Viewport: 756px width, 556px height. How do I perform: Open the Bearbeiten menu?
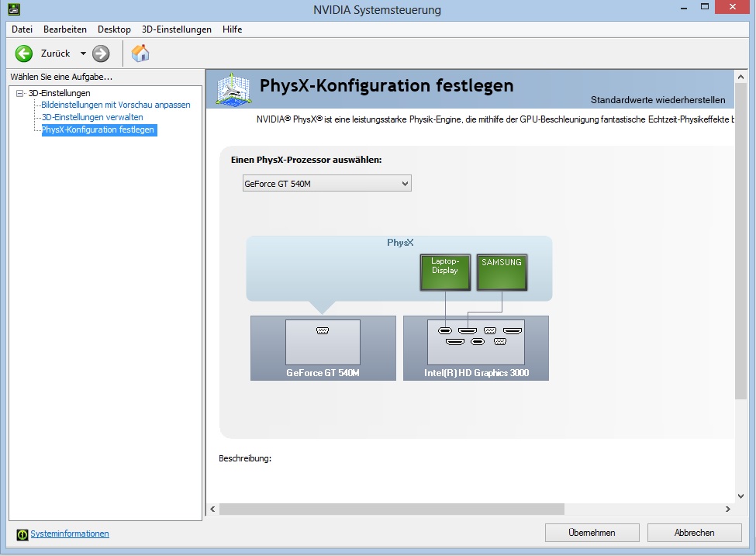(65, 29)
